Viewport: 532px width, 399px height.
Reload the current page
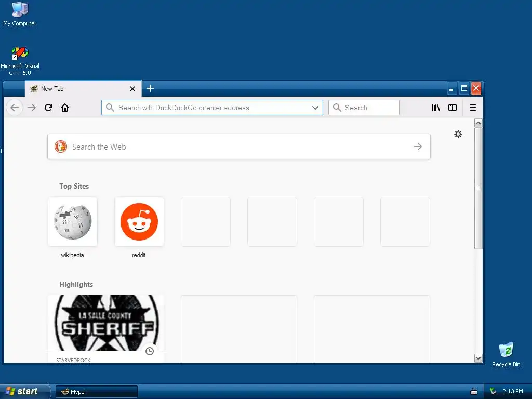tap(48, 108)
